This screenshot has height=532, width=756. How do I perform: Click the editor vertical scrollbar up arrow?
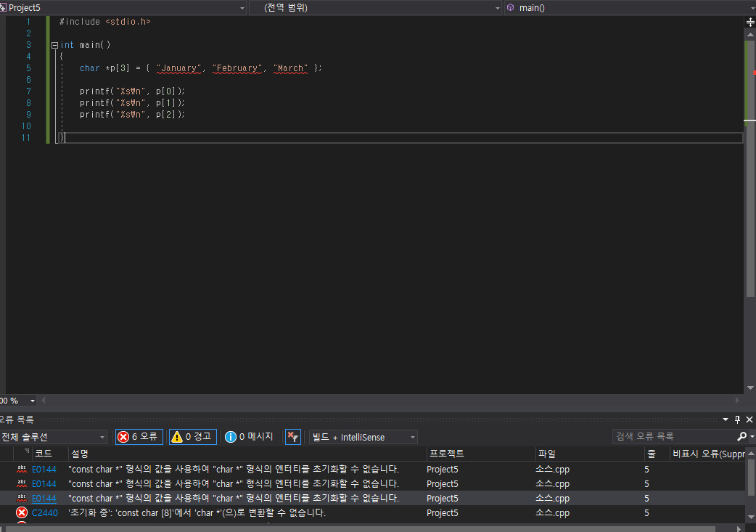pyautogui.click(x=750, y=35)
